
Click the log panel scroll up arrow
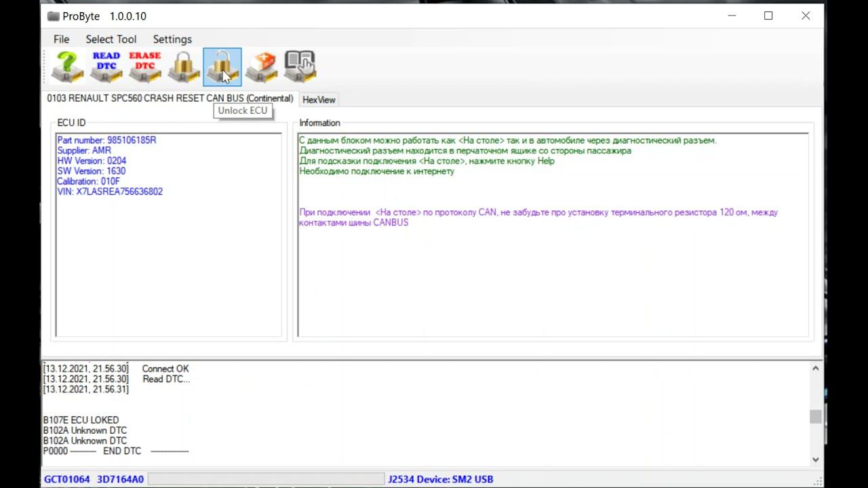pos(815,369)
